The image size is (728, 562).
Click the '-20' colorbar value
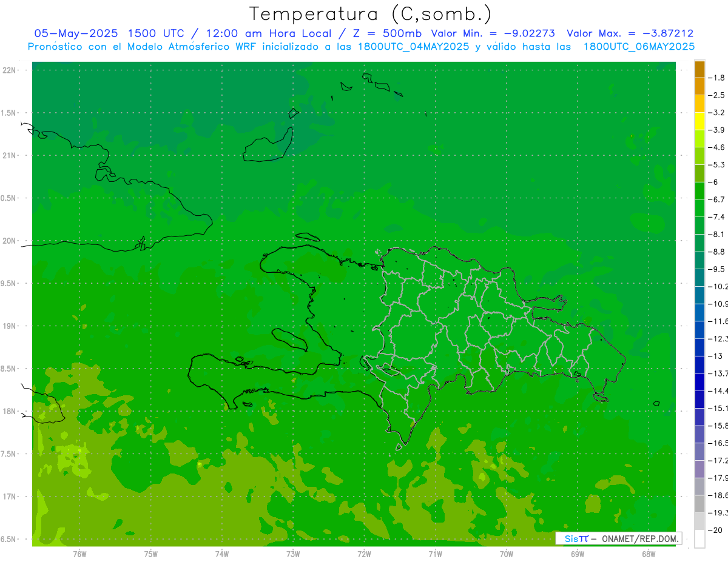tap(715, 530)
